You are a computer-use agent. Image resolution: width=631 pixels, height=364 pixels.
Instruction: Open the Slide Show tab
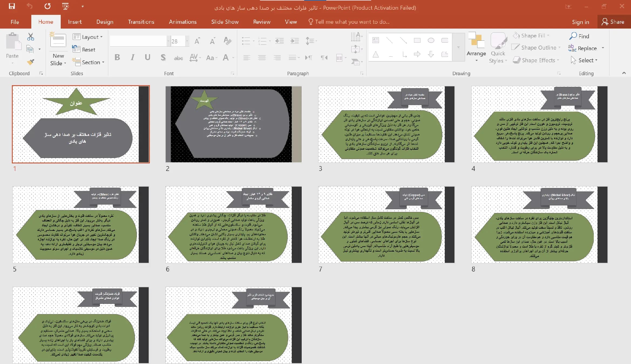(225, 22)
